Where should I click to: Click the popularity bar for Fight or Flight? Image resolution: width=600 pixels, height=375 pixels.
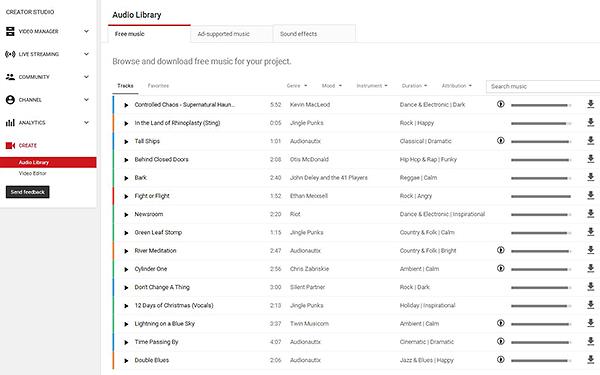click(x=541, y=196)
